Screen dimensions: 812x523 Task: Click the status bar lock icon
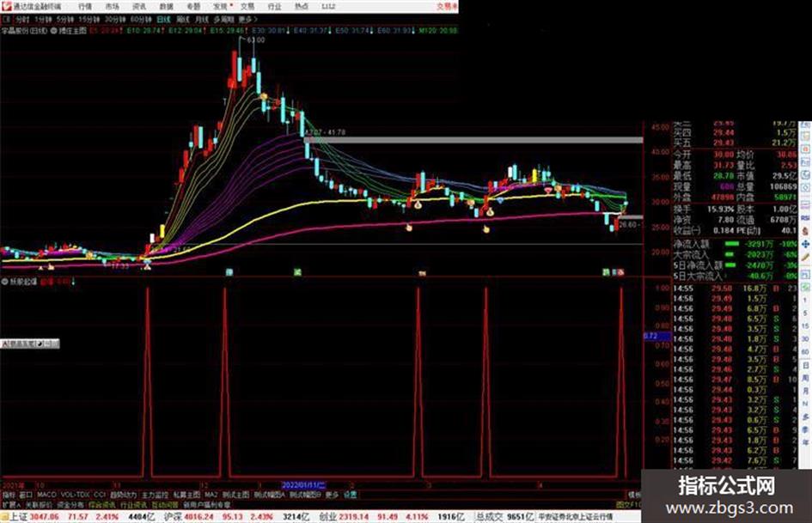coord(4,516)
